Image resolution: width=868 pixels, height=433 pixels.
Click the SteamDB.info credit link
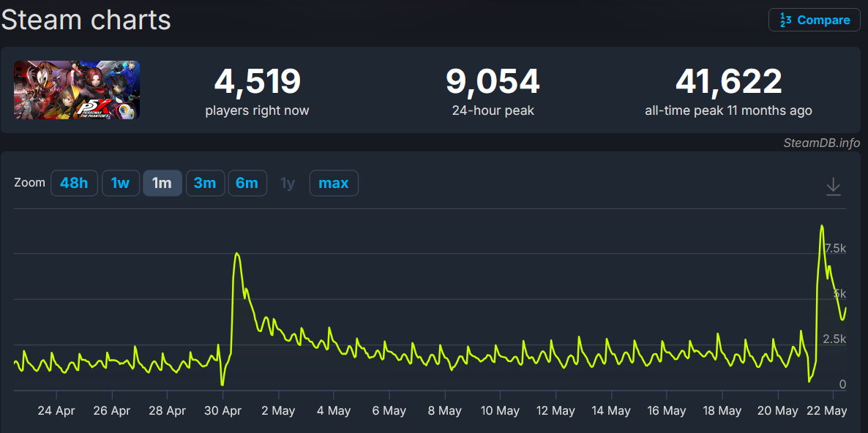[821, 143]
